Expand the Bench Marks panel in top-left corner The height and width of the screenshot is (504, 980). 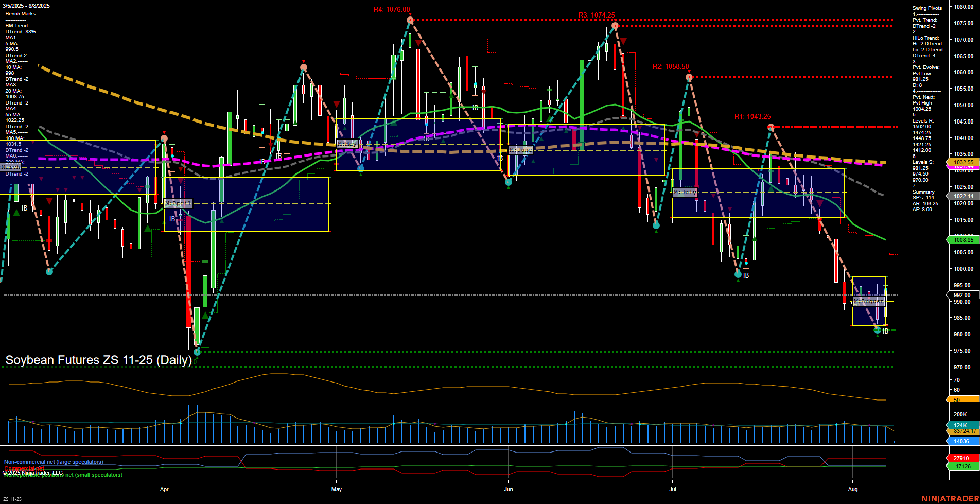(x=20, y=13)
